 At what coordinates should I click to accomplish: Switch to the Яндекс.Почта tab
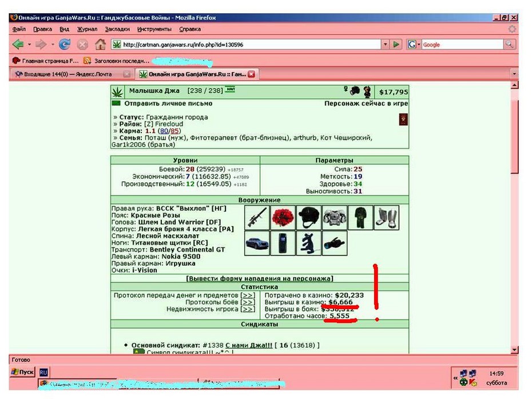[68, 74]
